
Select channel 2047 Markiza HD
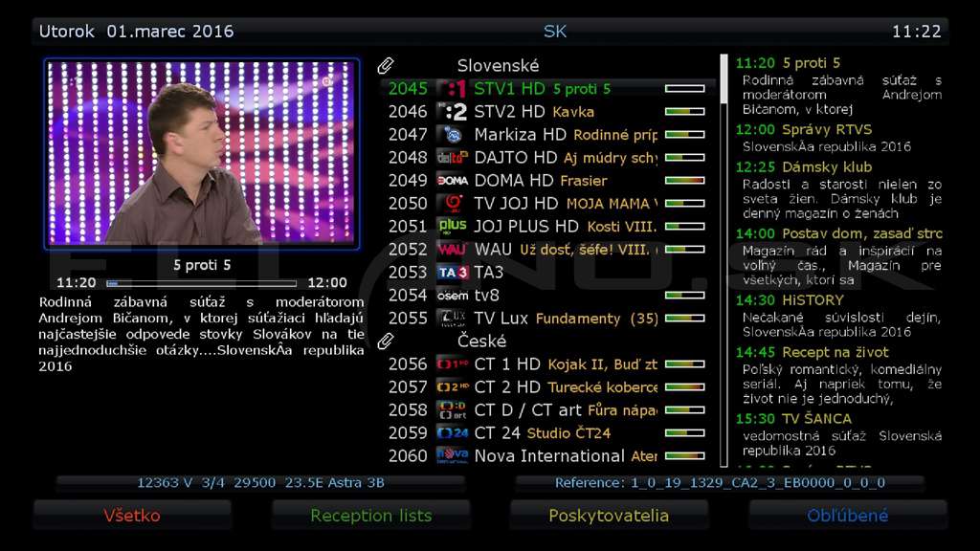[546, 135]
